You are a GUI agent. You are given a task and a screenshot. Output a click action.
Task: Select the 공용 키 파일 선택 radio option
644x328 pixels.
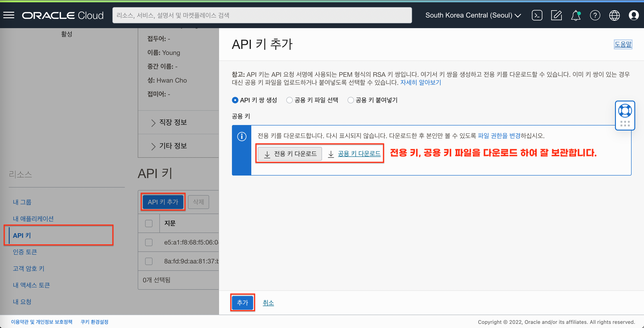[289, 100]
